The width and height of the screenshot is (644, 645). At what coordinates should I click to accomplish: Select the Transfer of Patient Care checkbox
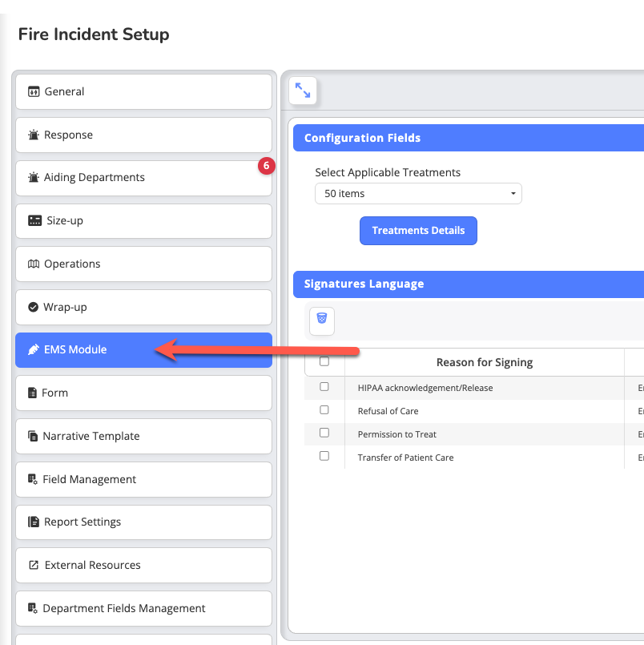point(324,457)
